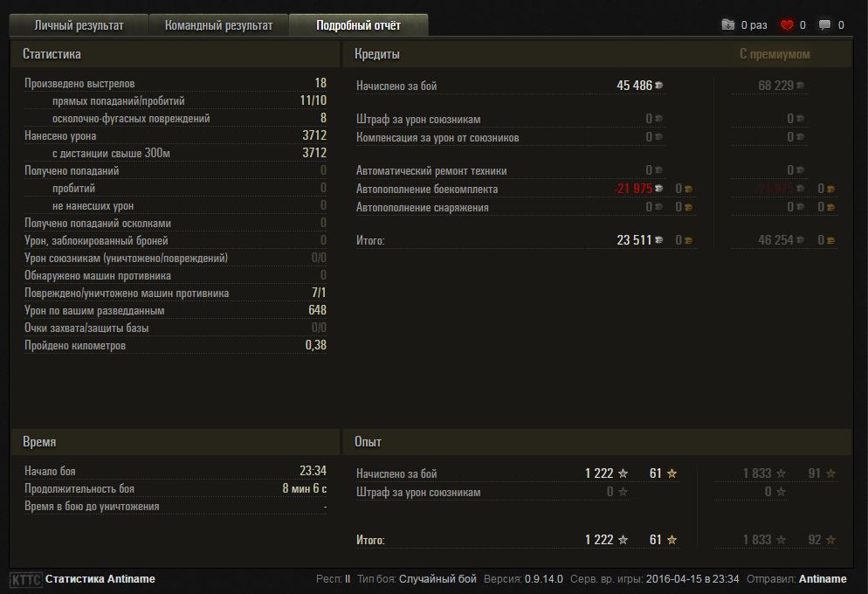Click Пройдено километров value 0,38
The image size is (868, 594).
pyautogui.click(x=315, y=345)
